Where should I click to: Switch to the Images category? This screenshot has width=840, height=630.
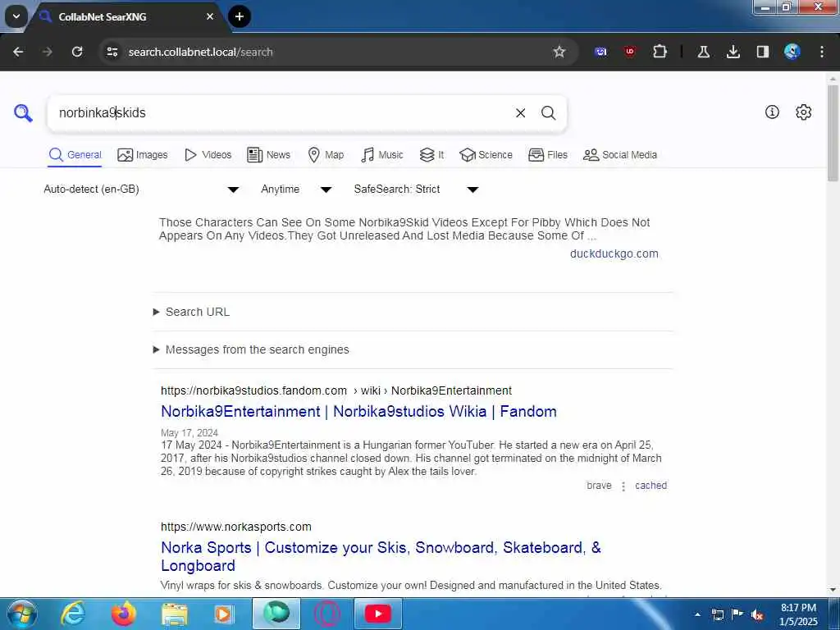click(x=143, y=155)
